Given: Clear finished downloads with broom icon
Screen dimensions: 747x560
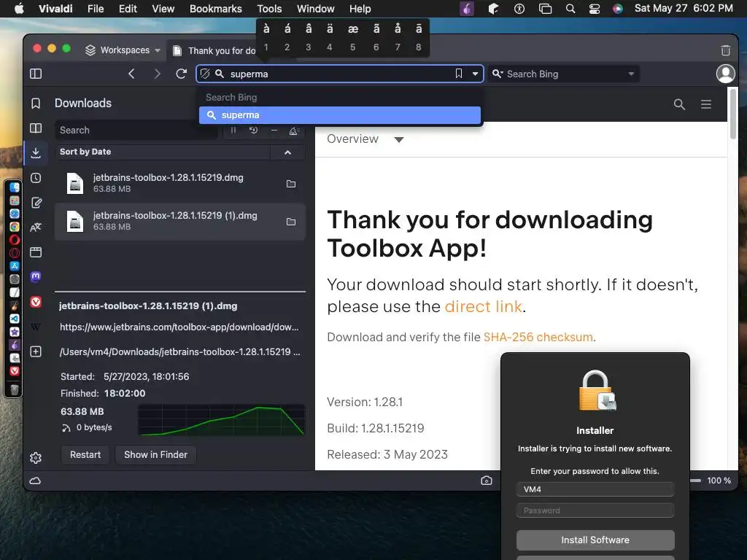Looking at the screenshot, I should pos(294,130).
